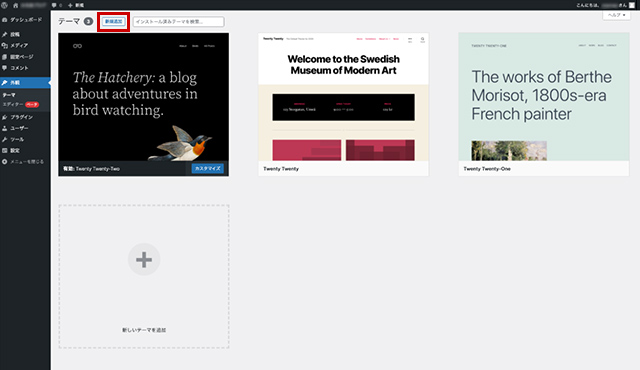Screen dimensions: 640x370
Task: Open the メディア media sidebar icon
Action: coord(4,45)
